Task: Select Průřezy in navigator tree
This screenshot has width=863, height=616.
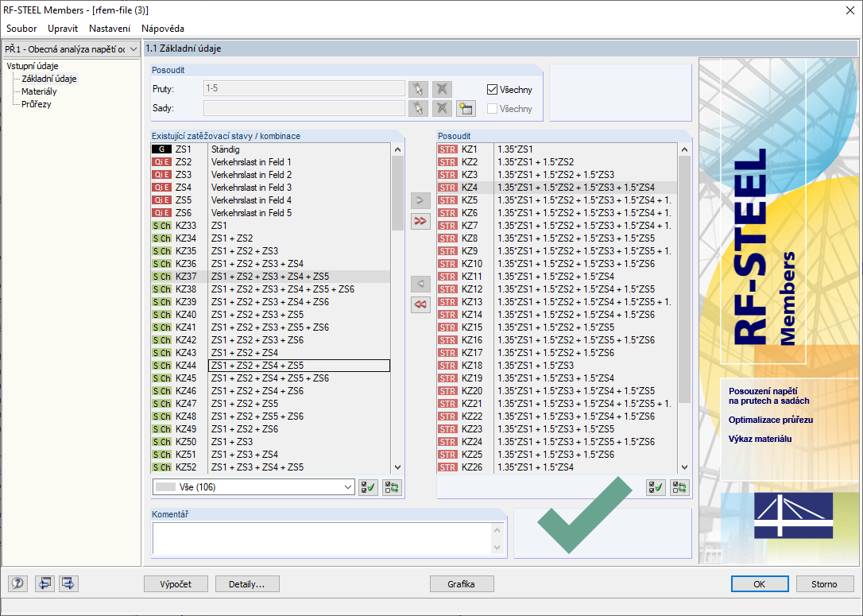Action: pyautogui.click(x=37, y=104)
